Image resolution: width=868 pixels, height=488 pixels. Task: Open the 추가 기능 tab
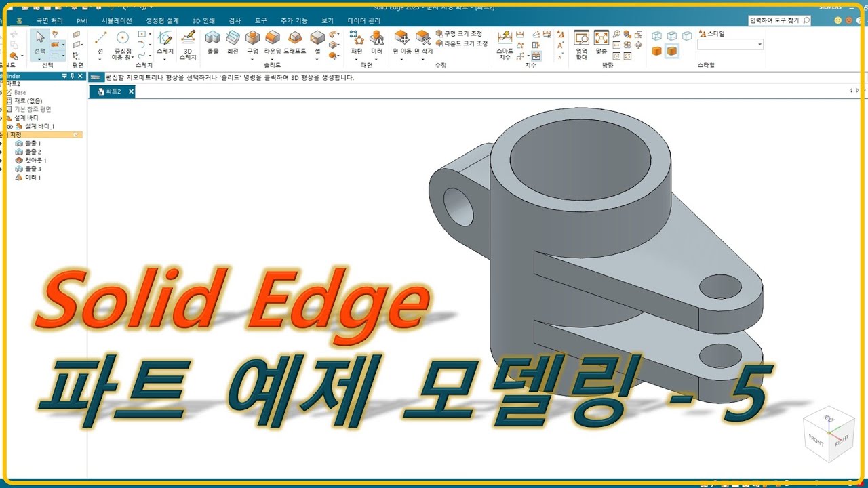point(294,21)
